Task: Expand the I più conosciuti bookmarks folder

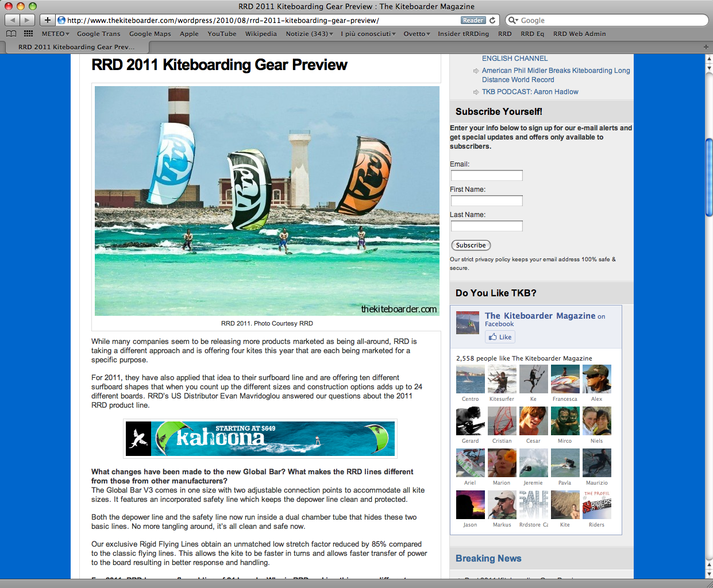Action: (368, 34)
